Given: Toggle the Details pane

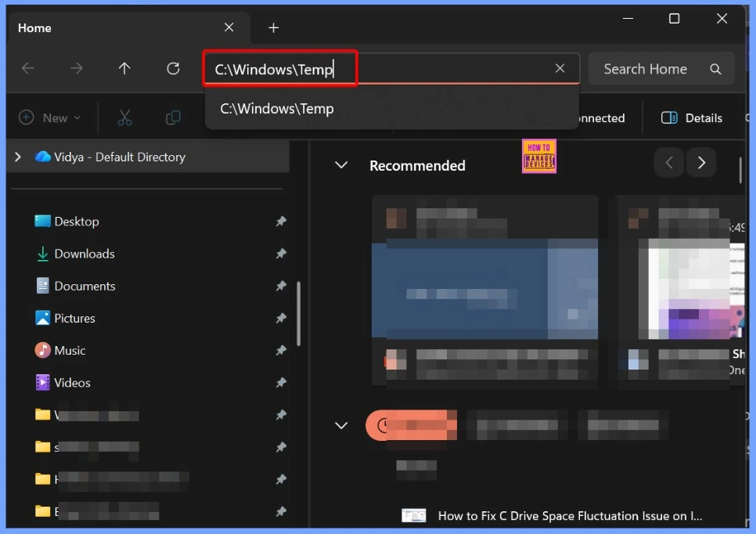Looking at the screenshot, I should pos(692,118).
